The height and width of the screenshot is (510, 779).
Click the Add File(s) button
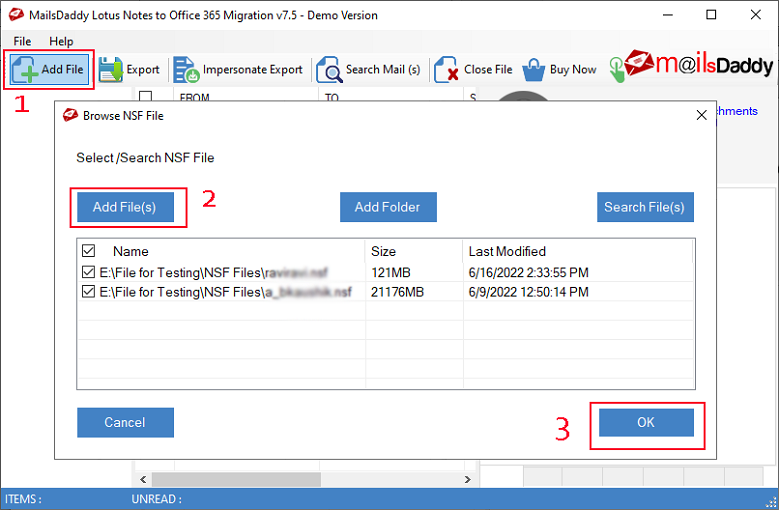125,207
